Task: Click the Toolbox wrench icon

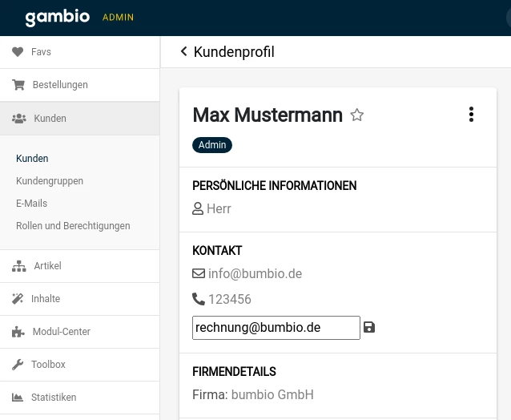Action: [x=18, y=365]
